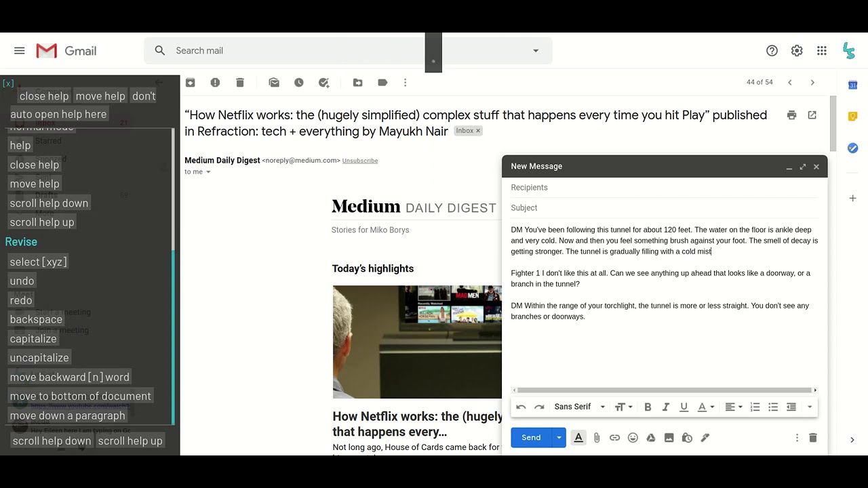
Task: Click the blue Send button
Action: [531, 438]
